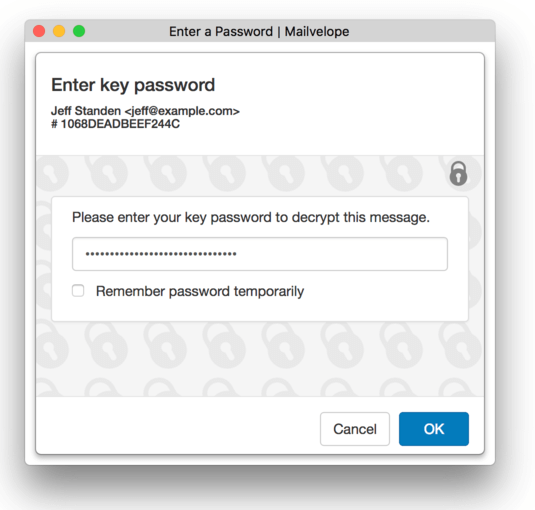Viewport: 535px width, 510px height.
Task: Select the key ID 1068DEADBEEF244C
Action: tap(120, 124)
